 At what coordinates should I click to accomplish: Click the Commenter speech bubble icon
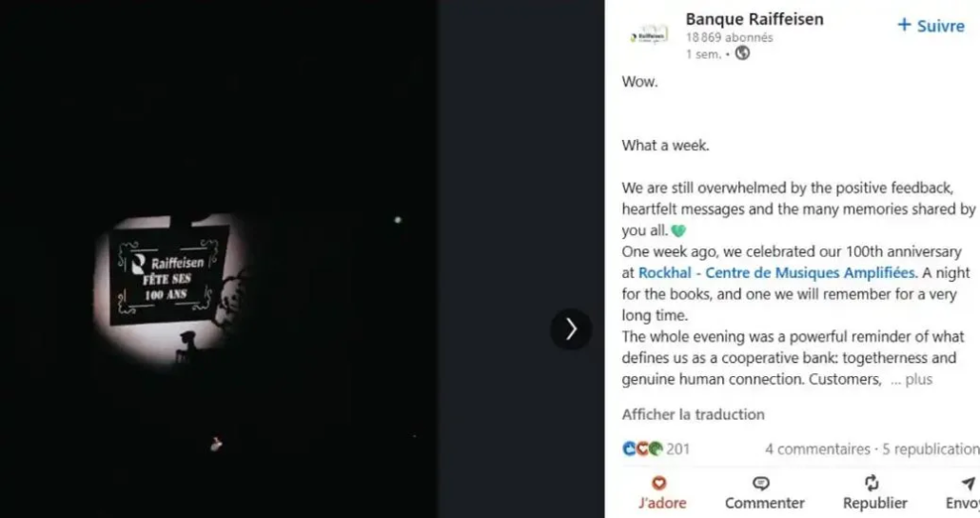point(761,484)
